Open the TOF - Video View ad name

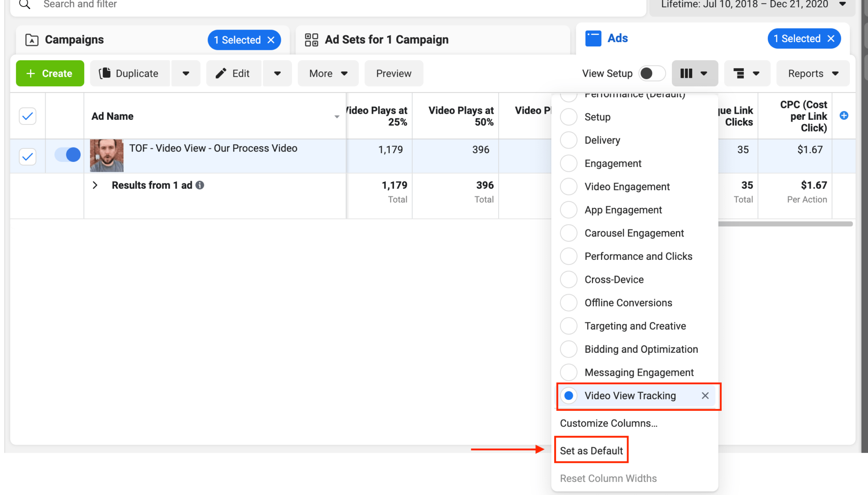point(213,148)
